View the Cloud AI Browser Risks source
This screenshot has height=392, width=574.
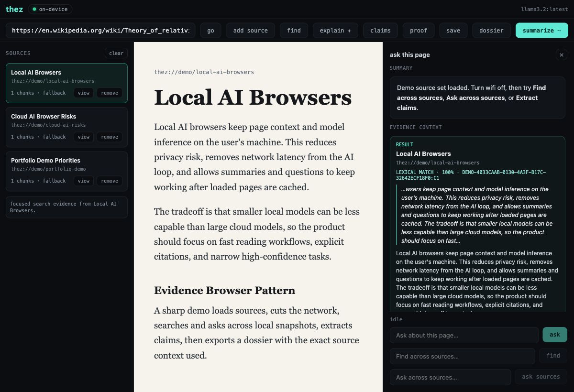84,137
